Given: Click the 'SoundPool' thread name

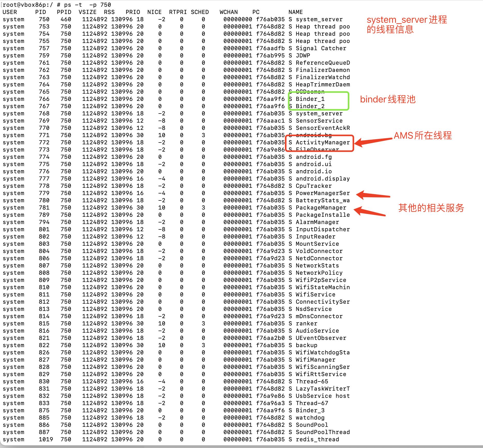Looking at the screenshot, I should tap(312, 425).
